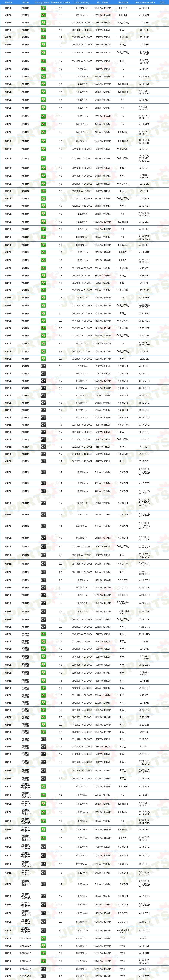Select the A 14 XEL engine code
Viewport: 169px width, 980px height.
145,69
